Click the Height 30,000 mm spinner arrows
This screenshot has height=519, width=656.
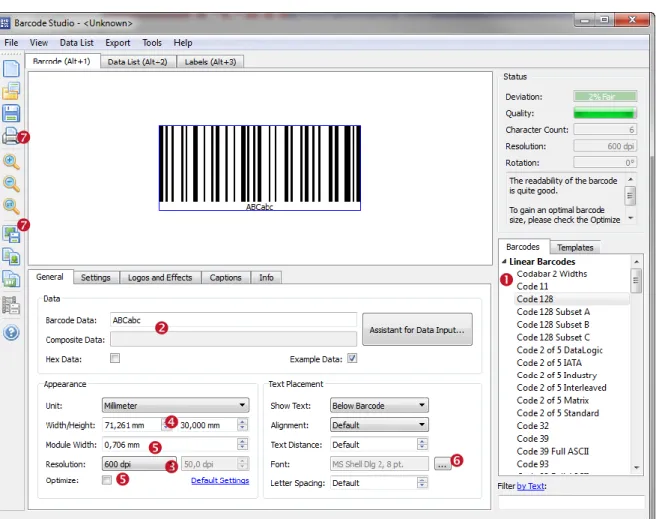point(242,425)
